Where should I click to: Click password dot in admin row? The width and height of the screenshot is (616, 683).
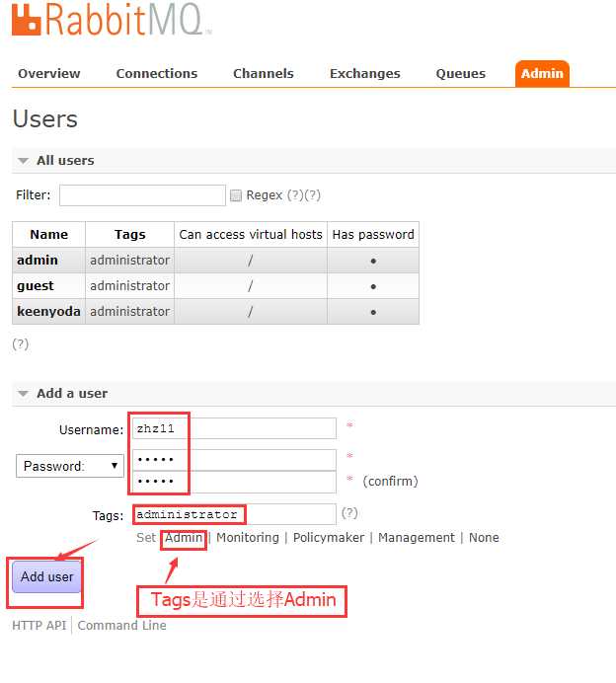(x=373, y=261)
